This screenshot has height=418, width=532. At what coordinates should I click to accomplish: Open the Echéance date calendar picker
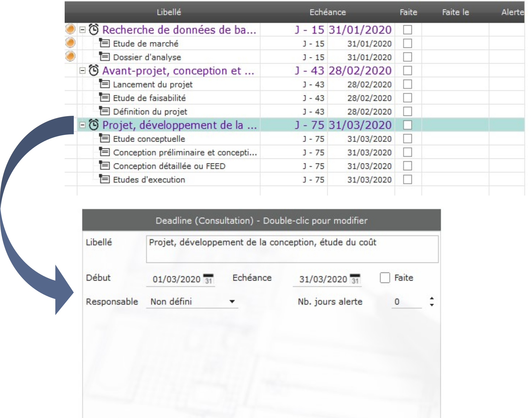[x=355, y=279]
